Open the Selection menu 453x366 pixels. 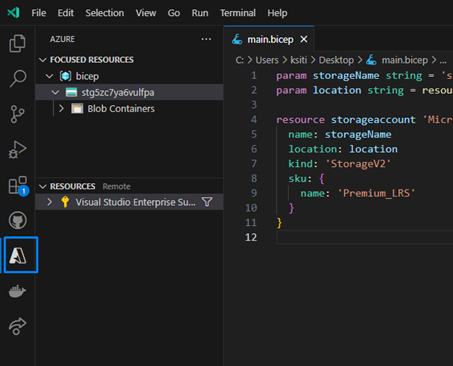pos(105,13)
